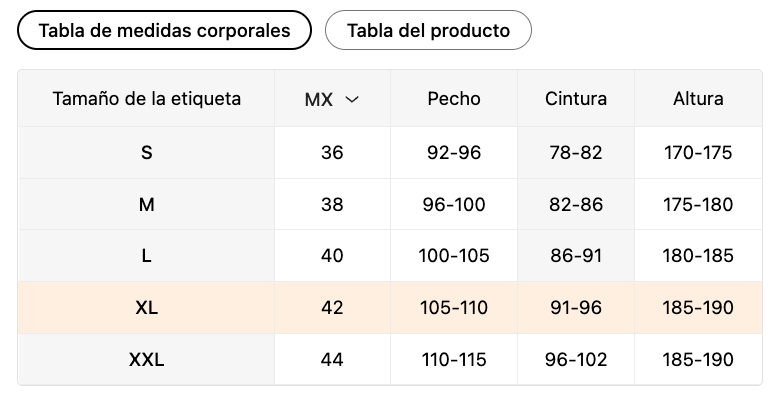The height and width of the screenshot is (406, 780).
Task: Choose the XXL size row label
Action: [x=147, y=360]
